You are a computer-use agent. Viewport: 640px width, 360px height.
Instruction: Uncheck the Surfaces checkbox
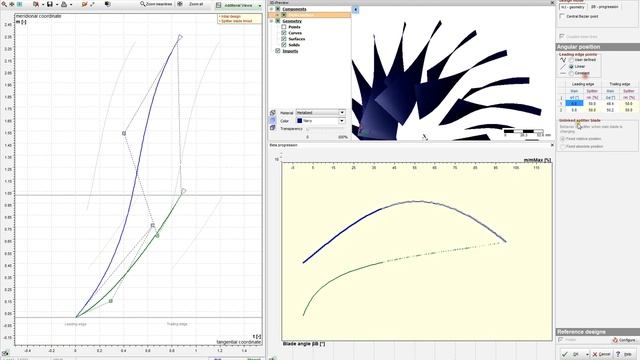(284, 39)
